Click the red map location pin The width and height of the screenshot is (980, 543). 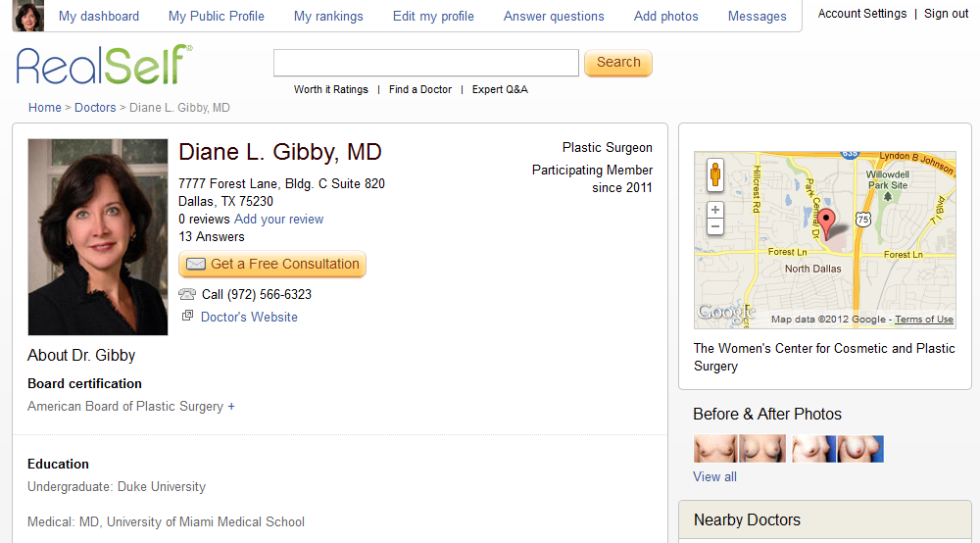coord(827,222)
